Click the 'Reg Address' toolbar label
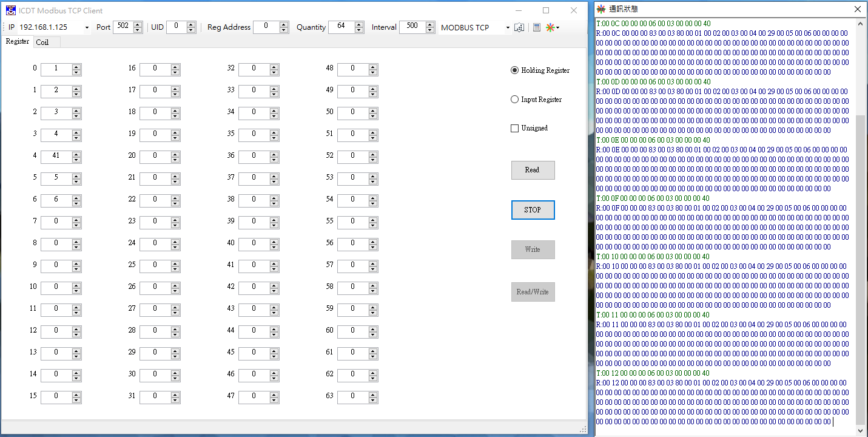 tap(229, 27)
